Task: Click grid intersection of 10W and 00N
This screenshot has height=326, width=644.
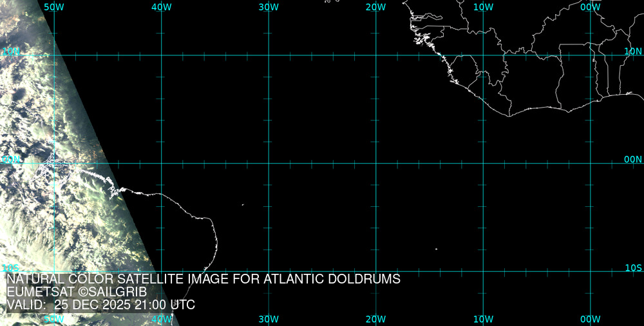Action: (483, 163)
